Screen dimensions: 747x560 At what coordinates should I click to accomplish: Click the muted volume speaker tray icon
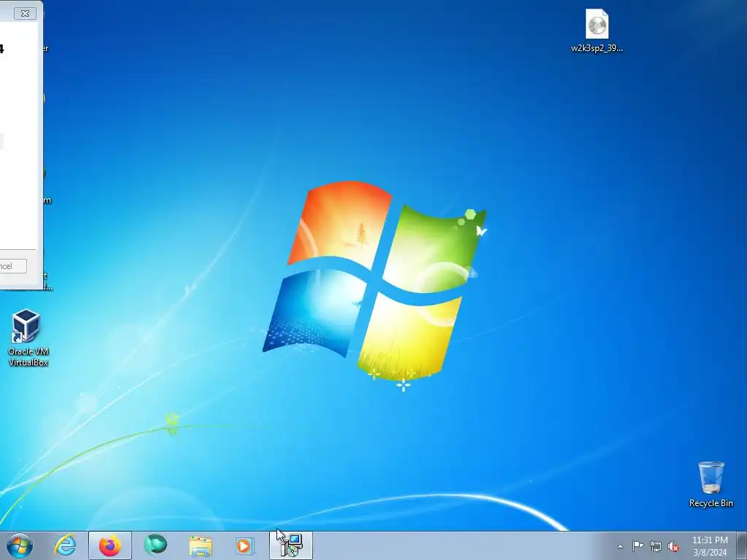[x=673, y=546]
